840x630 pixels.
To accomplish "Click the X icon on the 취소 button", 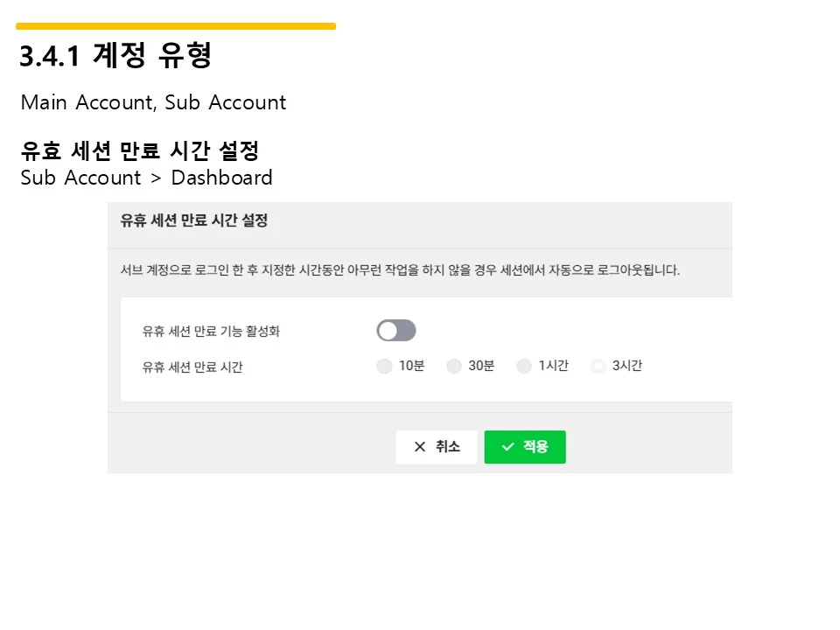I will (421, 446).
